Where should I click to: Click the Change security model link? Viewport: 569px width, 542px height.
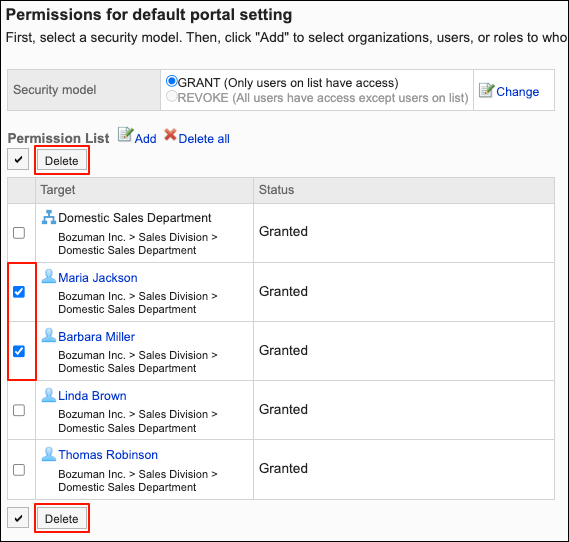point(517,92)
